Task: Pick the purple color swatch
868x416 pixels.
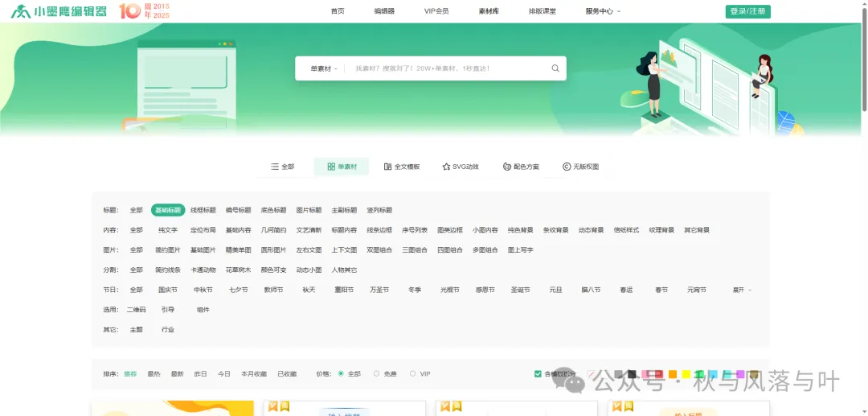Action: click(741, 374)
